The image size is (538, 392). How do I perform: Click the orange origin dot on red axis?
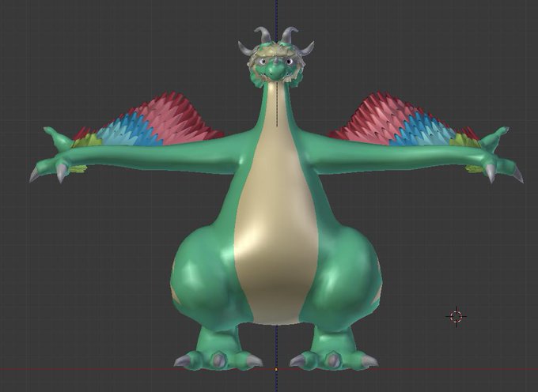pos(276,369)
